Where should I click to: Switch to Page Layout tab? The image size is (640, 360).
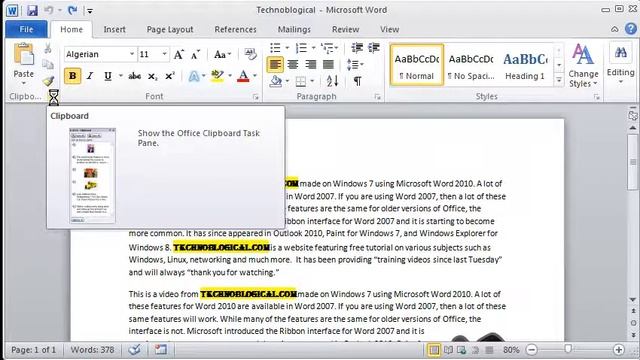click(x=170, y=29)
